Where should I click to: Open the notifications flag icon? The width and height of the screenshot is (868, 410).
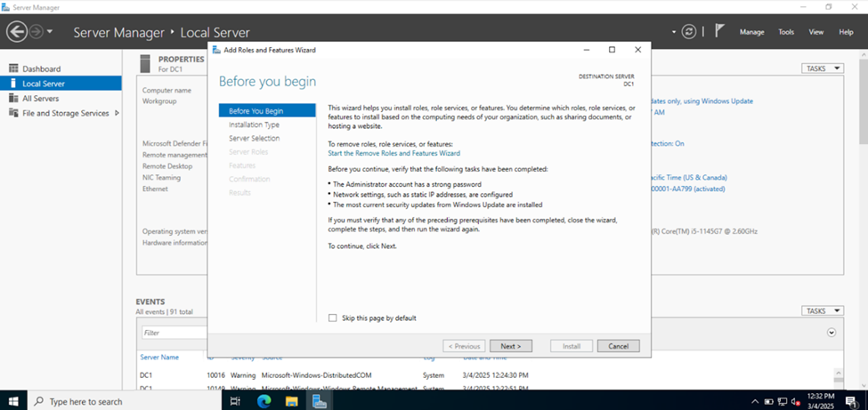coord(719,31)
